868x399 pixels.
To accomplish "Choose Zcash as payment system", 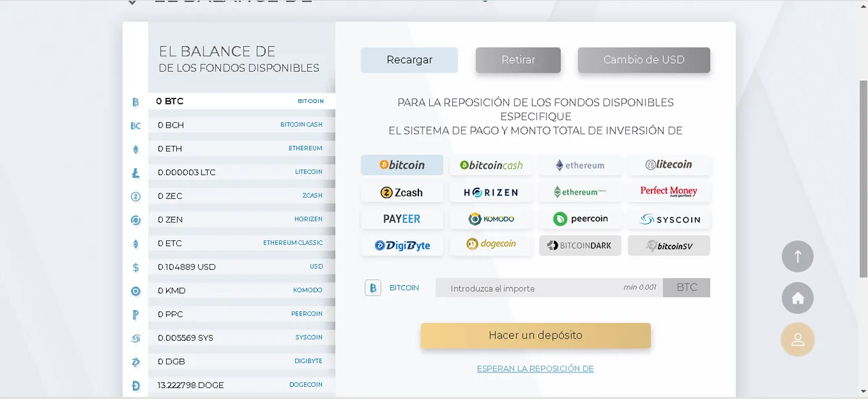I will pyautogui.click(x=402, y=192).
